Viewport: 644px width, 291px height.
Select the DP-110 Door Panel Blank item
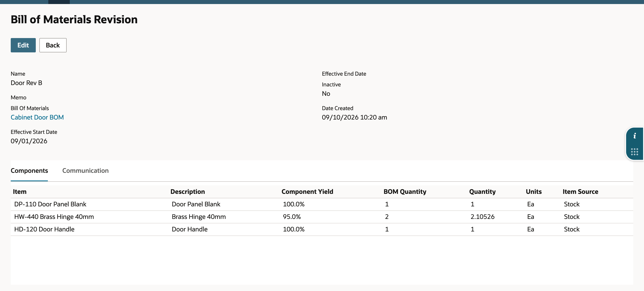pyautogui.click(x=50, y=204)
